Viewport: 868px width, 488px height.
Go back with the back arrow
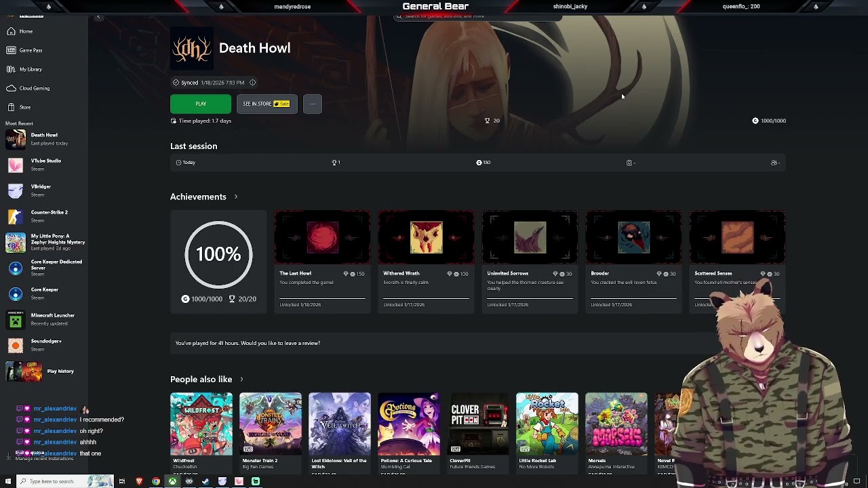pos(98,17)
